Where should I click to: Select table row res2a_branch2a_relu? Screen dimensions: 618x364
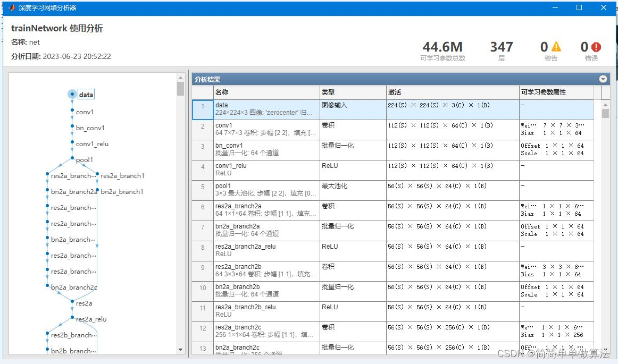[x=393, y=250]
